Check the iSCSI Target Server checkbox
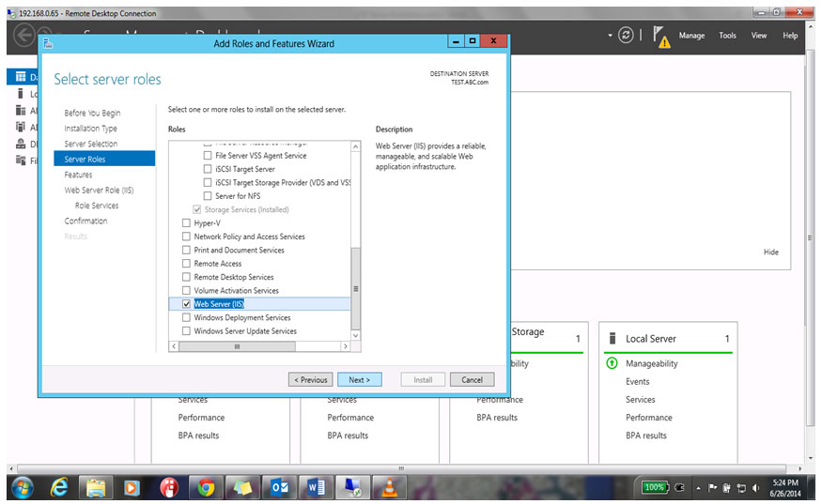822x504 pixels. [208, 169]
